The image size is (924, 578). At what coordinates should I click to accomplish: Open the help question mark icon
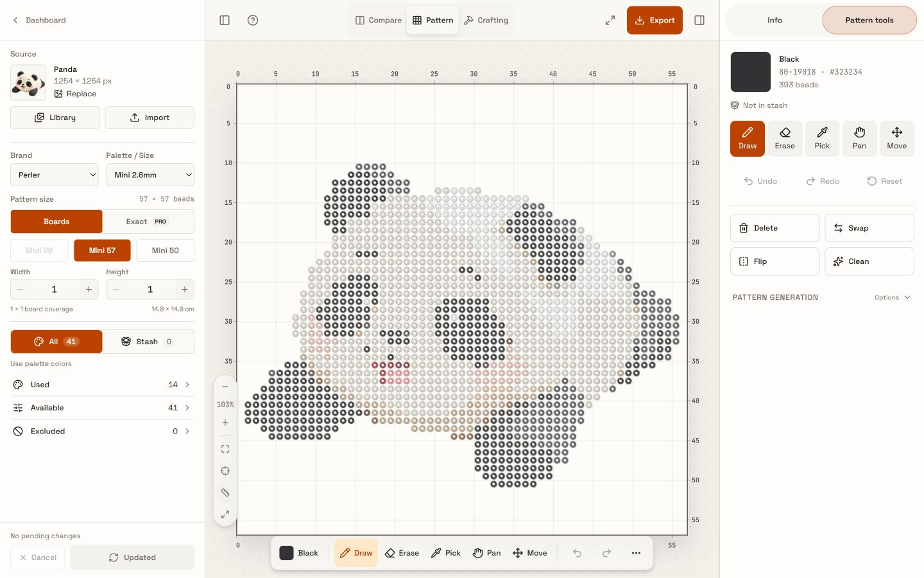point(253,21)
